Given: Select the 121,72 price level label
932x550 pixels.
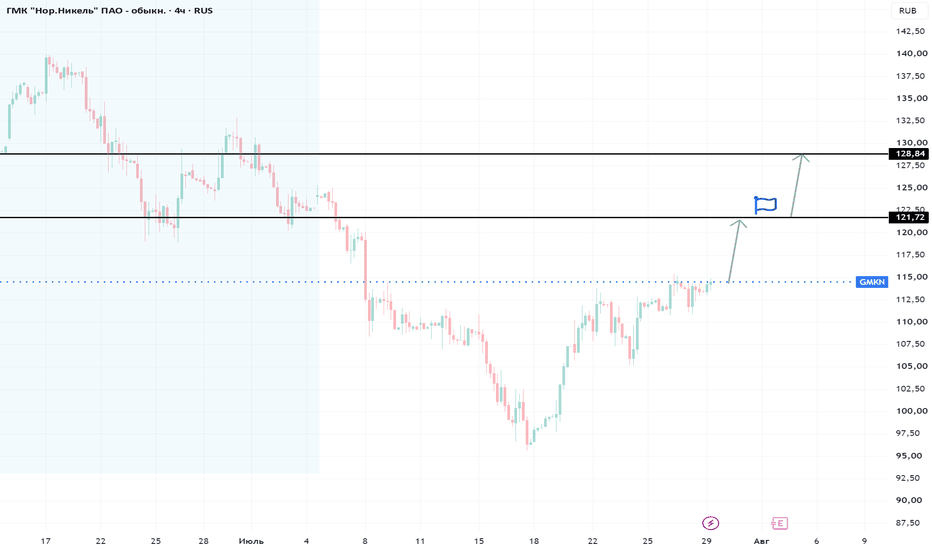Looking at the screenshot, I should coord(908,218).
